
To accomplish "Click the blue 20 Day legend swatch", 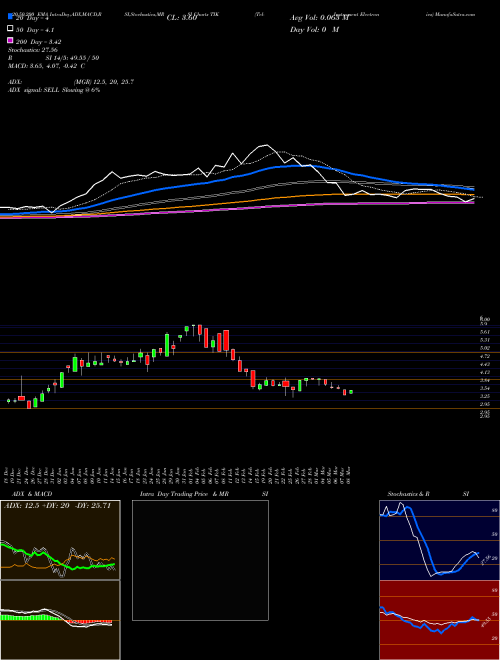I will [x=10, y=16].
